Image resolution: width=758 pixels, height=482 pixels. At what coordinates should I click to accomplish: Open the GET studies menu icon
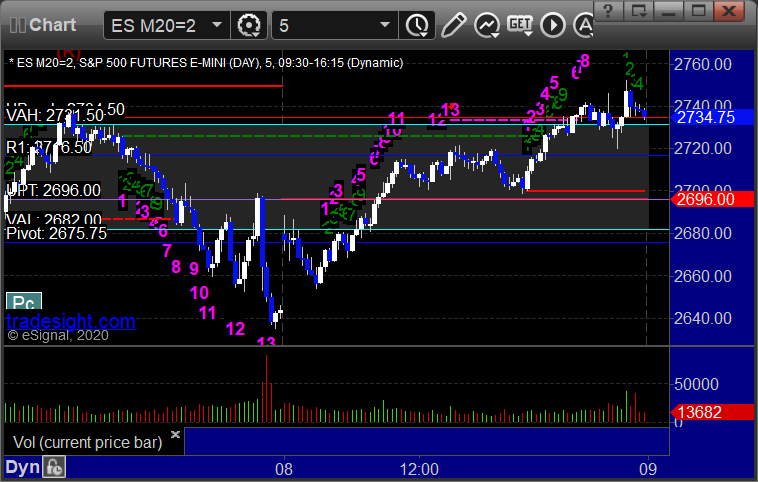click(x=520, y=25)
